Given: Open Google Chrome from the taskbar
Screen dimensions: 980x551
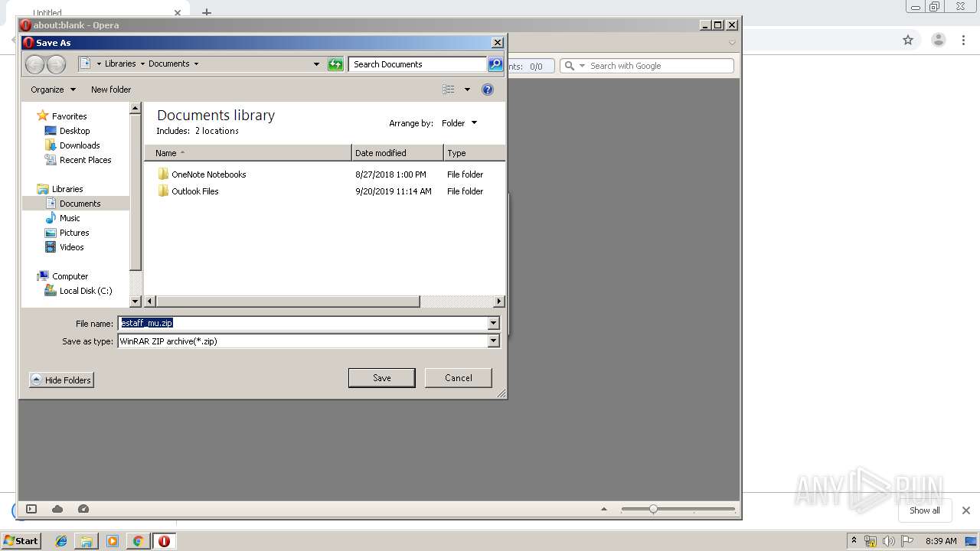Looking at the screenshot, I should coord(138,541).
